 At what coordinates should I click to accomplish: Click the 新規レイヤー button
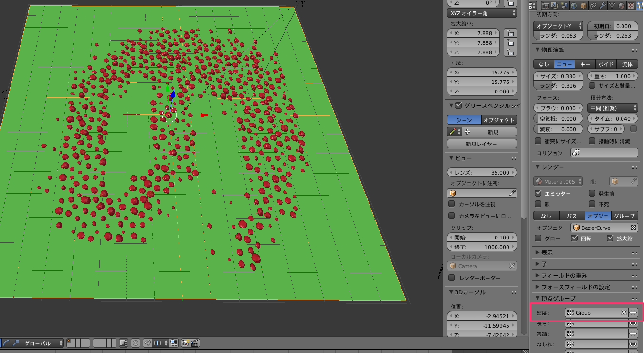[x=482, y=144]
